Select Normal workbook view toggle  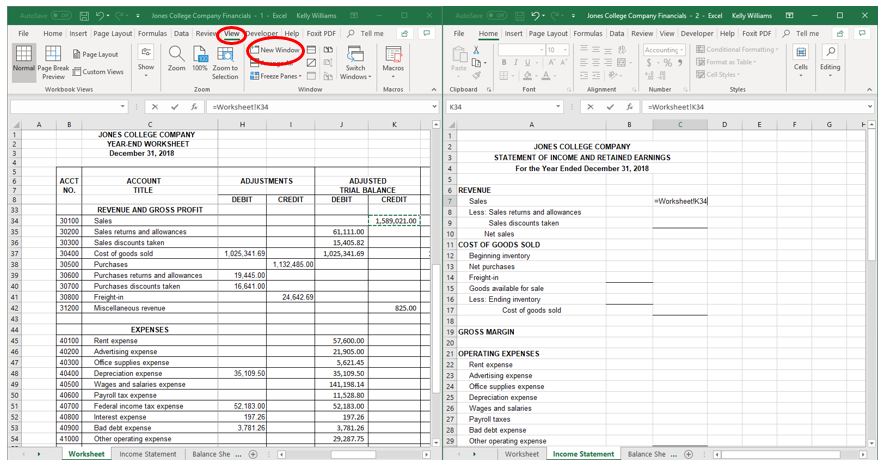point(24,59)
